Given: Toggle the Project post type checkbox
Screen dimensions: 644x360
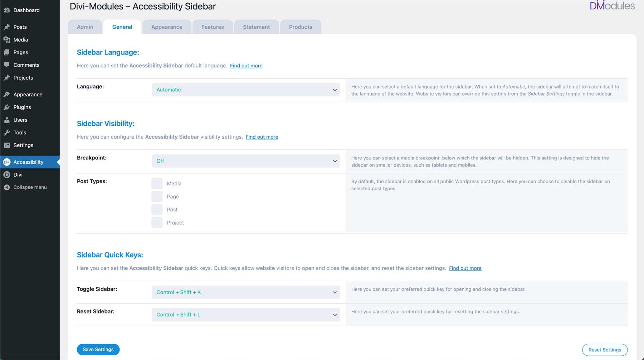Looking at the screenshot, I should pyautogui.click(x=157, y=222).
